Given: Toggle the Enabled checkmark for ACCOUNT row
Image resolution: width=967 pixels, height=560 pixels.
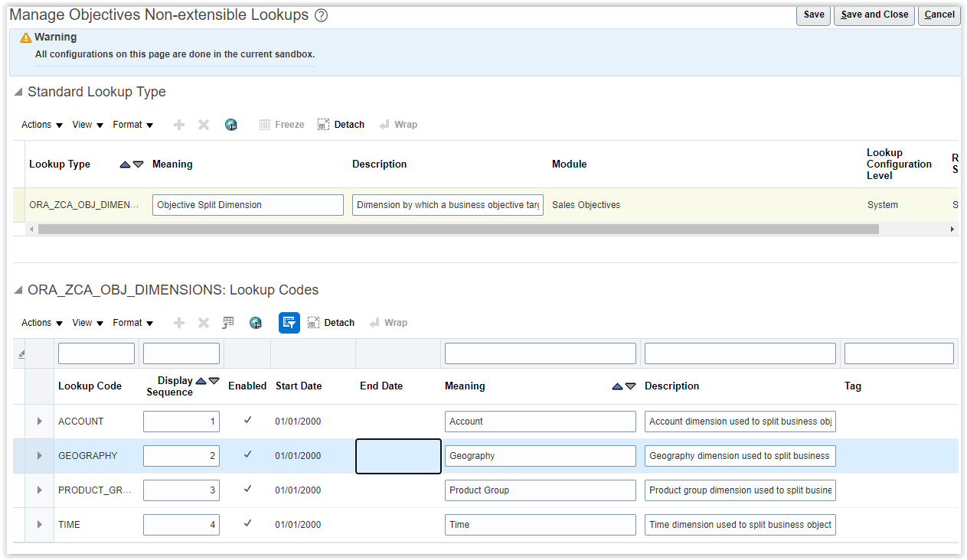Looking at the screenshot, I should [247, 421].
